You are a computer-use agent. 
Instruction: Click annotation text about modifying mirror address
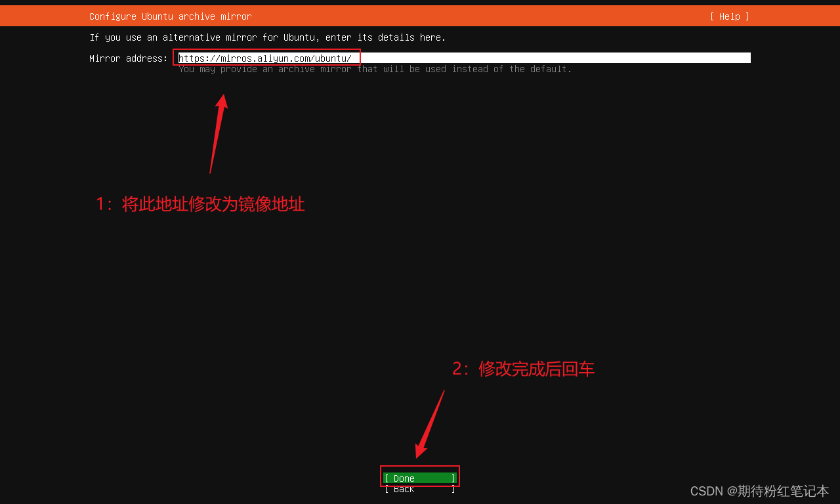200,204
